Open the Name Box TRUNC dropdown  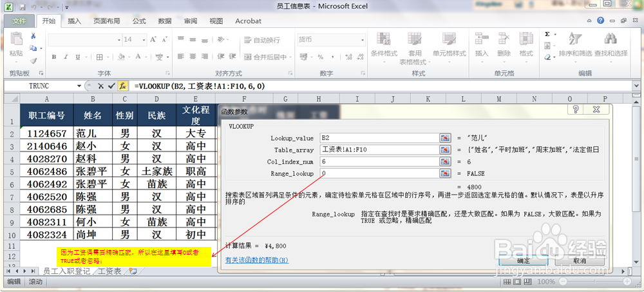(x=79, y=86)
